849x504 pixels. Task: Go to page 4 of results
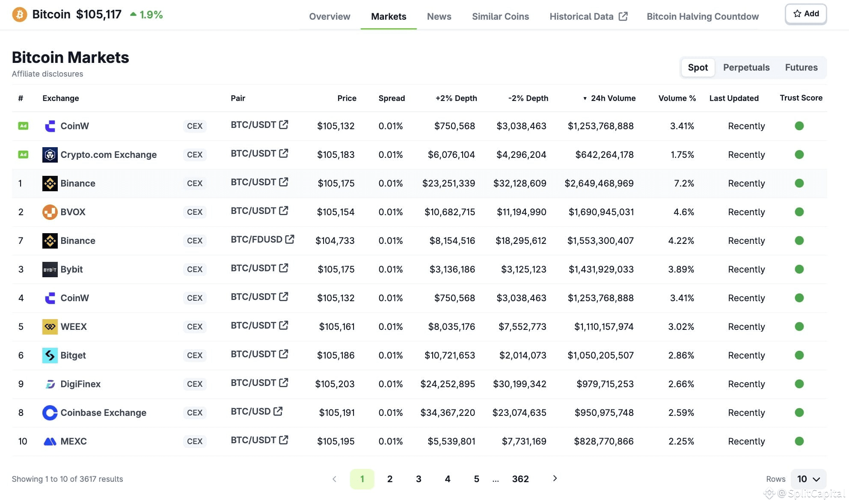pos(448,479)
